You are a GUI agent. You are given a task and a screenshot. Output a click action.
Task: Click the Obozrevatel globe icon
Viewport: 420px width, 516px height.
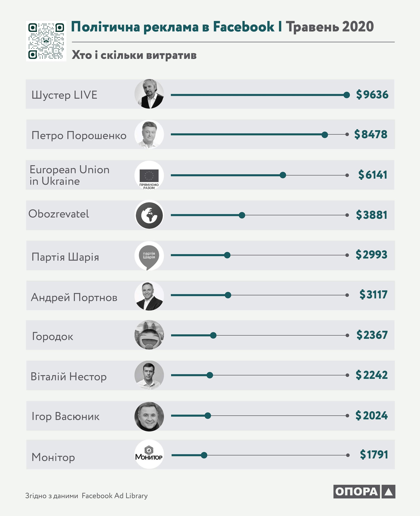(x=149, y=215)
